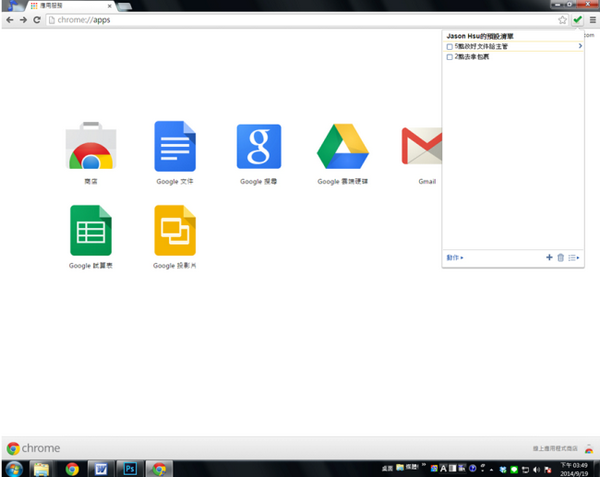Open a new tab
Viewport: 600px width, 477px height.
(124, 6)
